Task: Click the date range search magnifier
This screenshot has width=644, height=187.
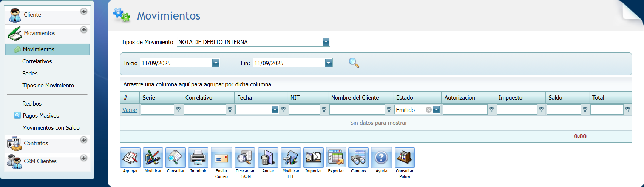Action: click(354, 63)
